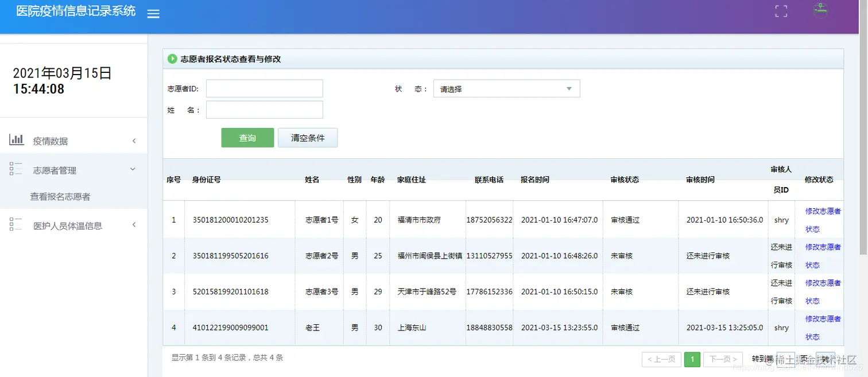The height and width of the screenshot is (377, 868).
Task: Toggle the hamburger sidebar menu icon
Action: coord(153,14)
